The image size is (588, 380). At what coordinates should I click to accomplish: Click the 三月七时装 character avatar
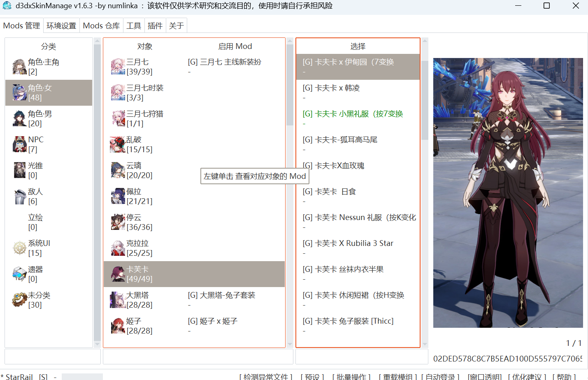(x=118, y=93)
